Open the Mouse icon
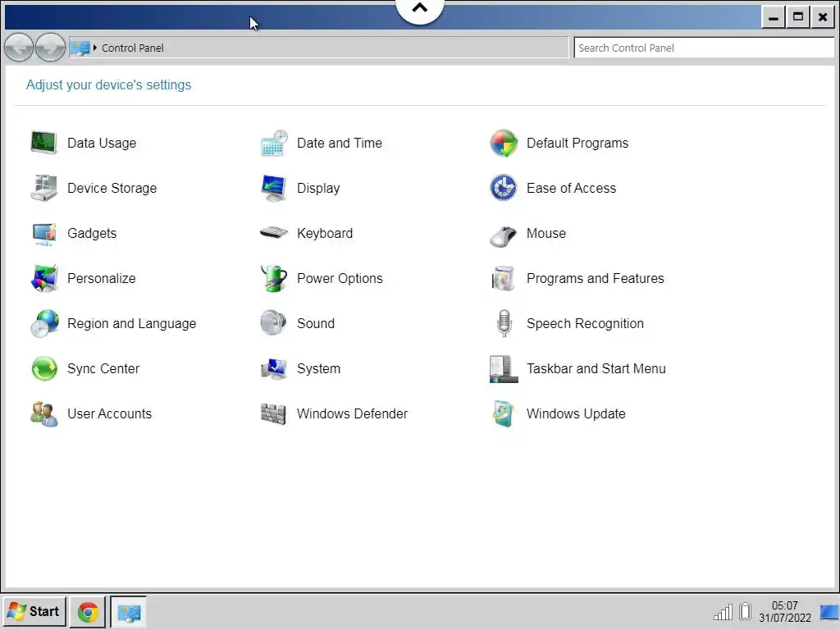The image size is (840, 630). click(x=504, y=235)
